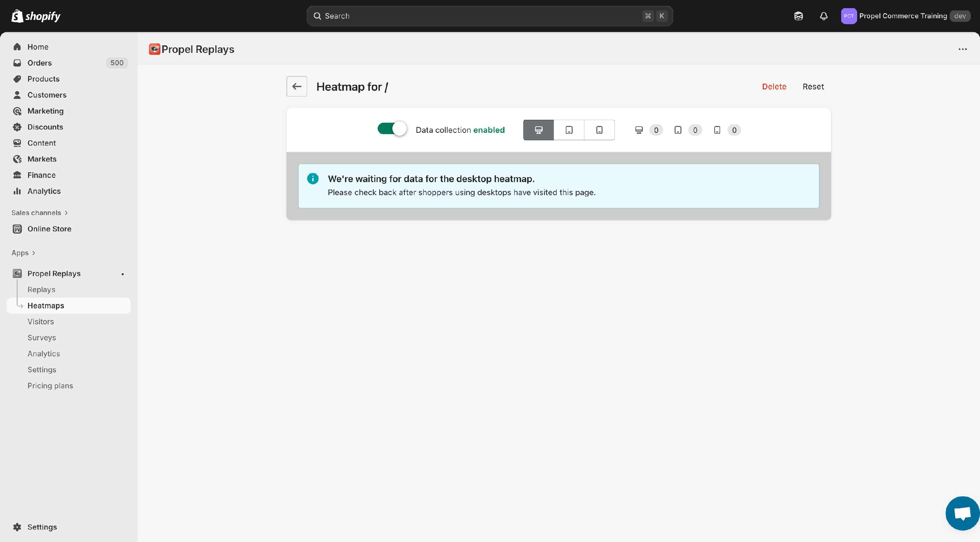The height and width of the screenshot is (542, 980).
Task: Expand the Sales channels section
Action: 40,212
